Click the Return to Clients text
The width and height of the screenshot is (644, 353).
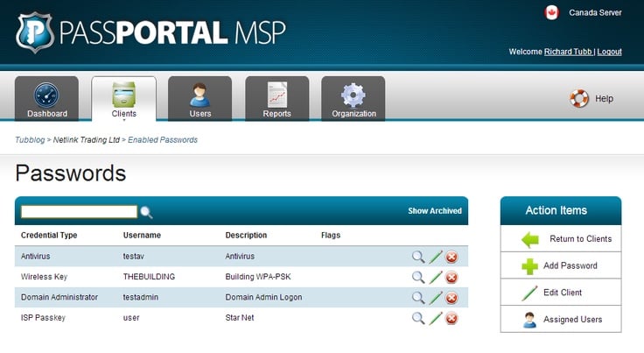click(x=581, y=239)
